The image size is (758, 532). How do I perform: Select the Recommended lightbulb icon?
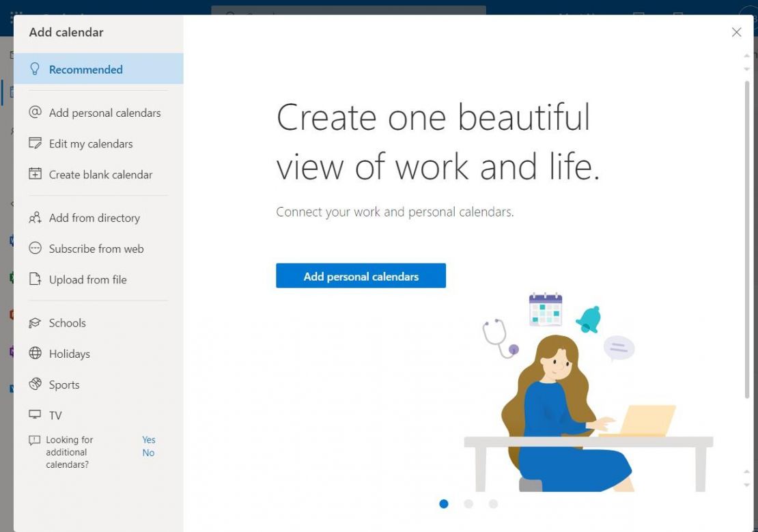point(35,69)
